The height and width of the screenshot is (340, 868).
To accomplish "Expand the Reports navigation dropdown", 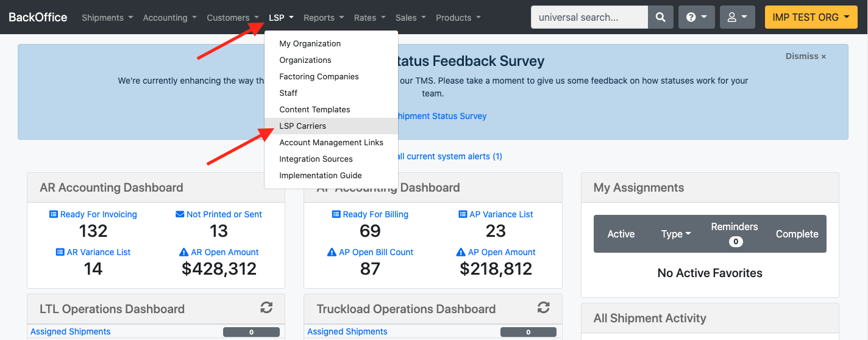I will 323,18.
